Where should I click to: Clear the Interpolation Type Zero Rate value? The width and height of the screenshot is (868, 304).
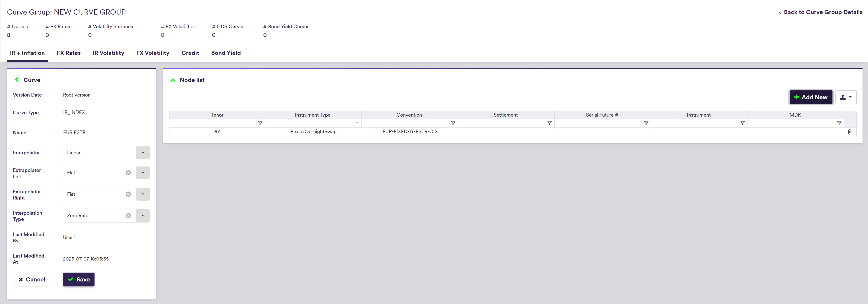coord(128,215)
